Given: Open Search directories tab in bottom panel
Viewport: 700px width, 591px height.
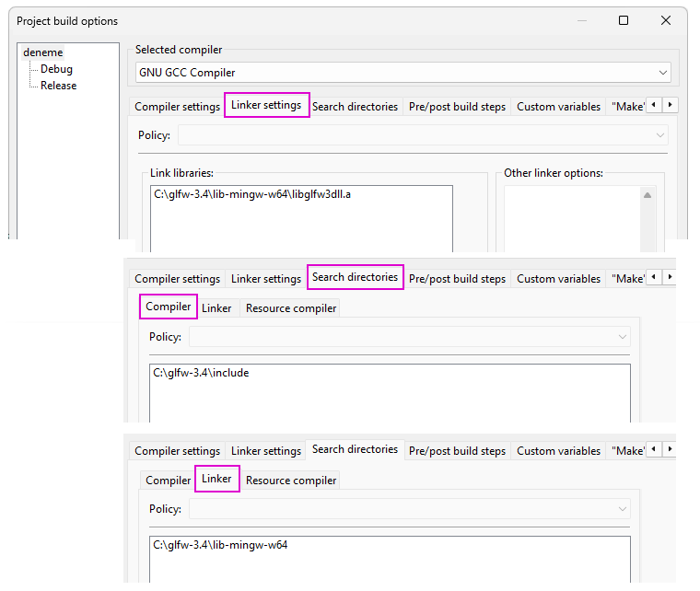Looking at the screenshot, I should click(355, 449).
